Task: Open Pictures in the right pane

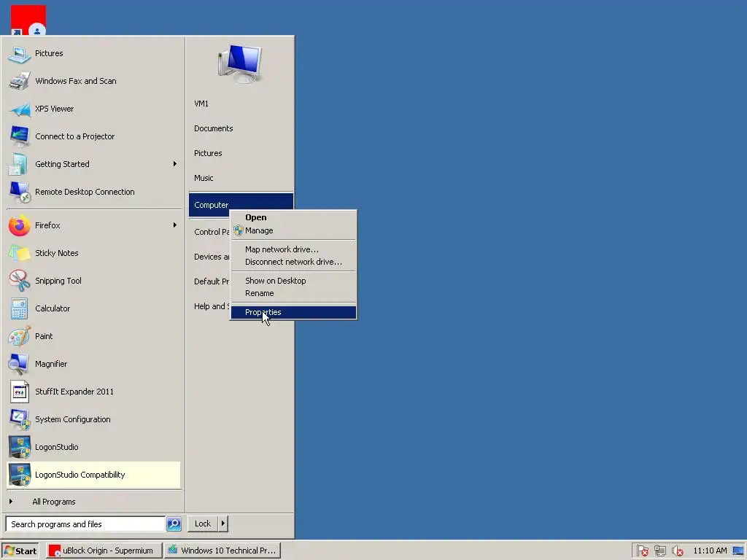Action: coord(208,153)
